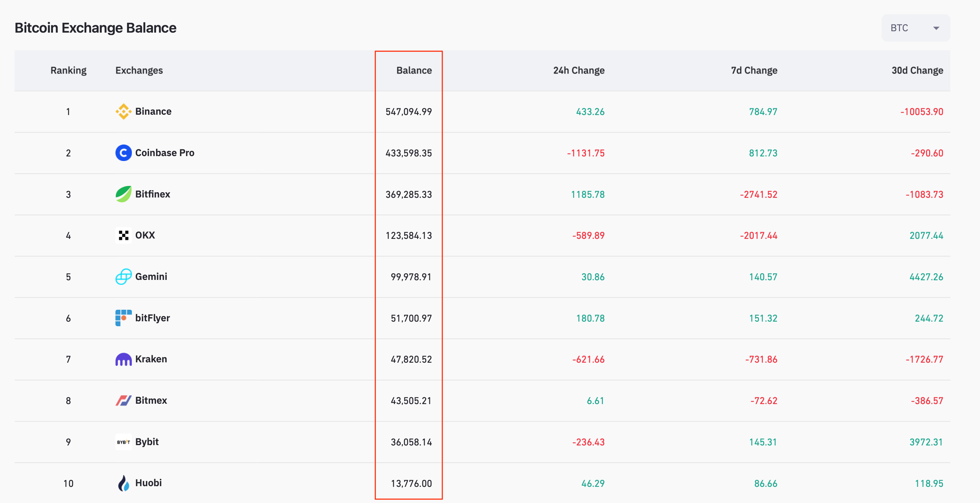Select Bybit balance 36,058.14

pos(411,443)
